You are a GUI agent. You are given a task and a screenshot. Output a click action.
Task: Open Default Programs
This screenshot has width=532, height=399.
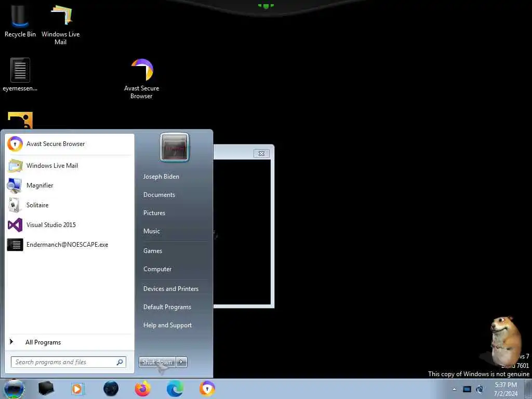[167, 307]
